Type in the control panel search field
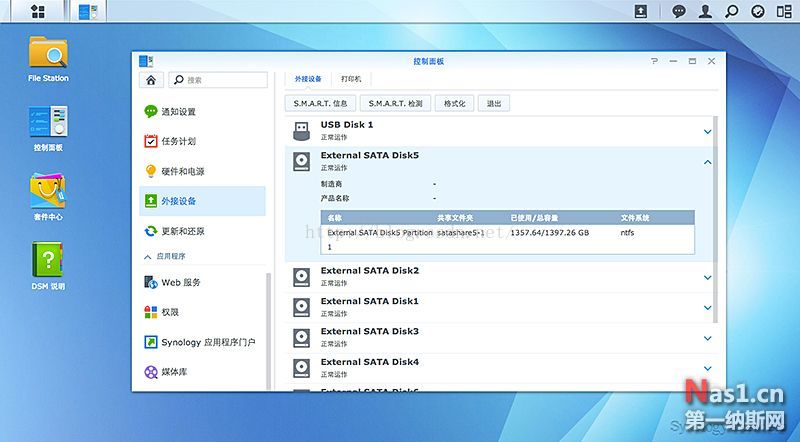This screenshot has width=800, height=442. coord(222,79)
